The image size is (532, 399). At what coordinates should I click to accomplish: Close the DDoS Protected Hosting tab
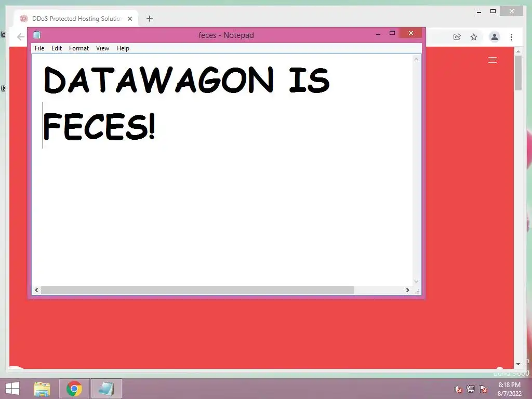coord(130,19)
